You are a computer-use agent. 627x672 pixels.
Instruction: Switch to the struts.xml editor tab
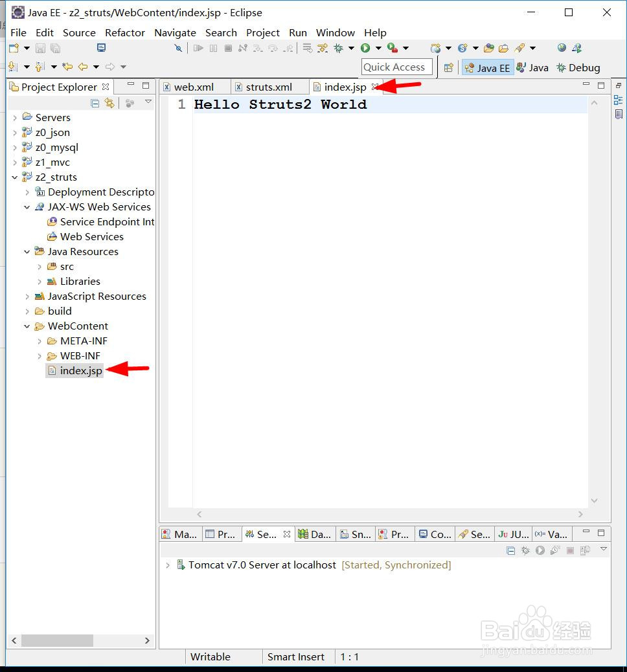pyautogui.click(x=268, y=87)
